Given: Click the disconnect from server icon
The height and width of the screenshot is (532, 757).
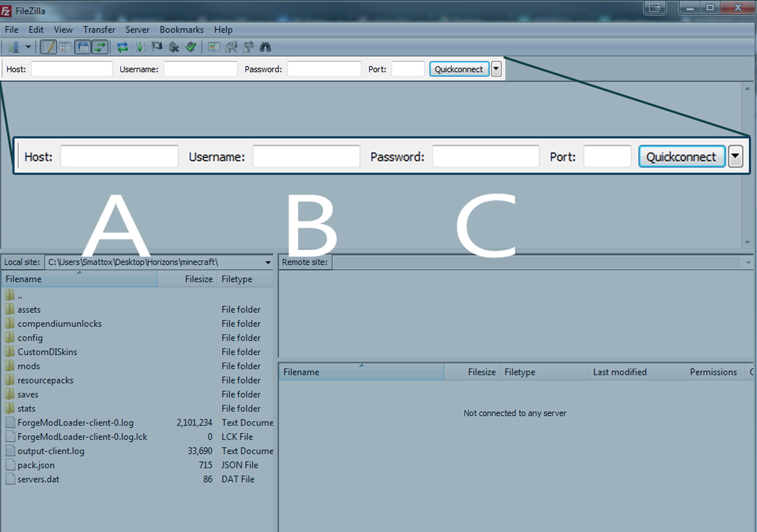Looking at the screenshot, I should coord(174,48).
